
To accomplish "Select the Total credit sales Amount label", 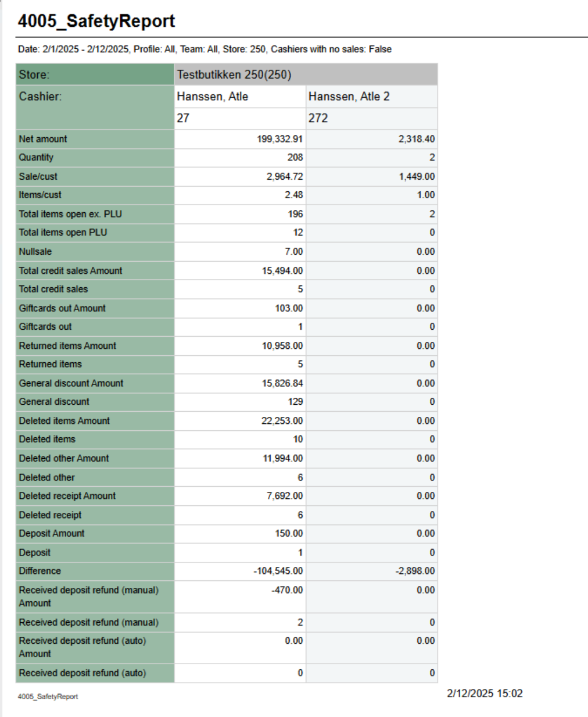I will pos(70,270).
